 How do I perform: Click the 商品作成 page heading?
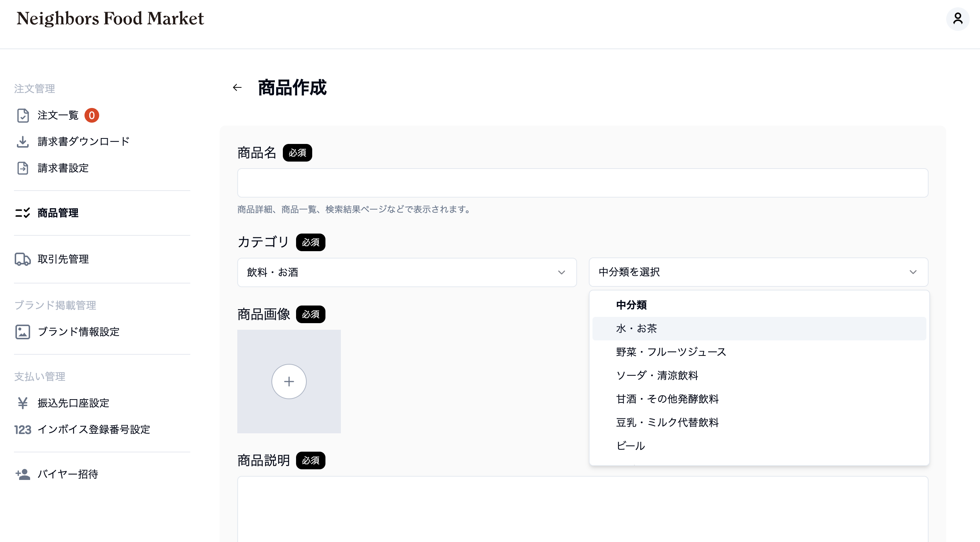292,87
